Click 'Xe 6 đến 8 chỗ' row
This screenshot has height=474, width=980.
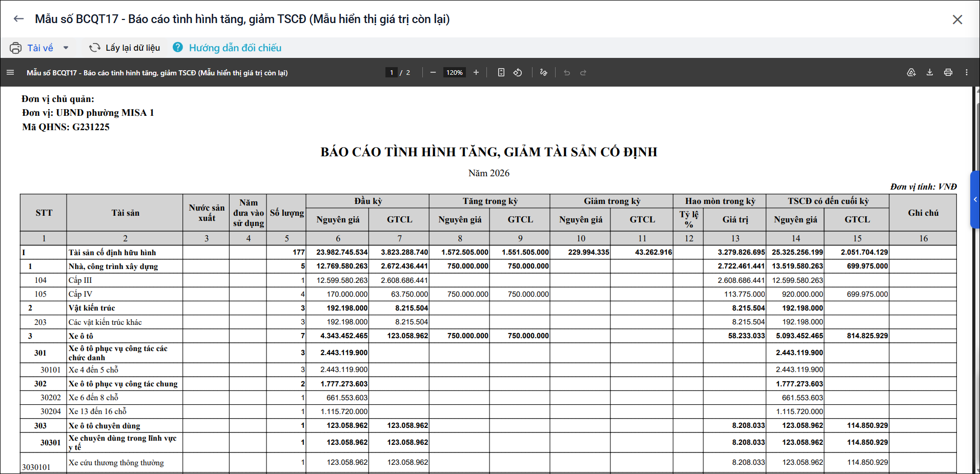(x=488, y=397)
